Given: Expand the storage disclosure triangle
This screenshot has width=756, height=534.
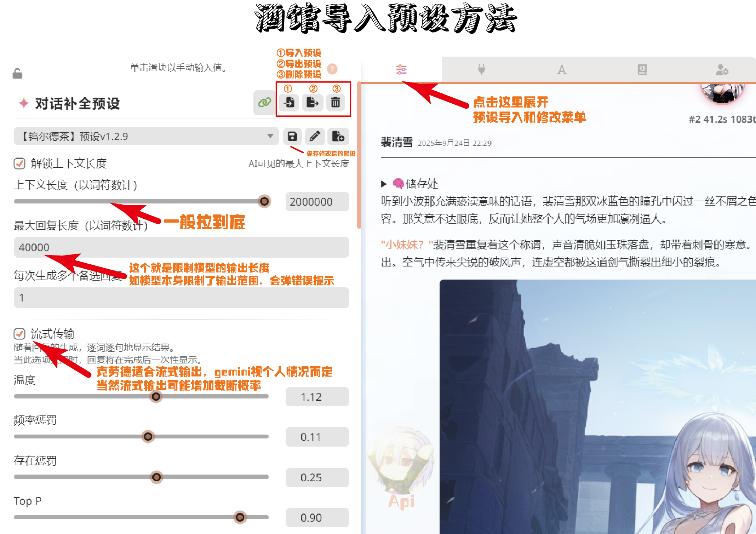Looking at the screenshot, I should [x=384, y=184].
